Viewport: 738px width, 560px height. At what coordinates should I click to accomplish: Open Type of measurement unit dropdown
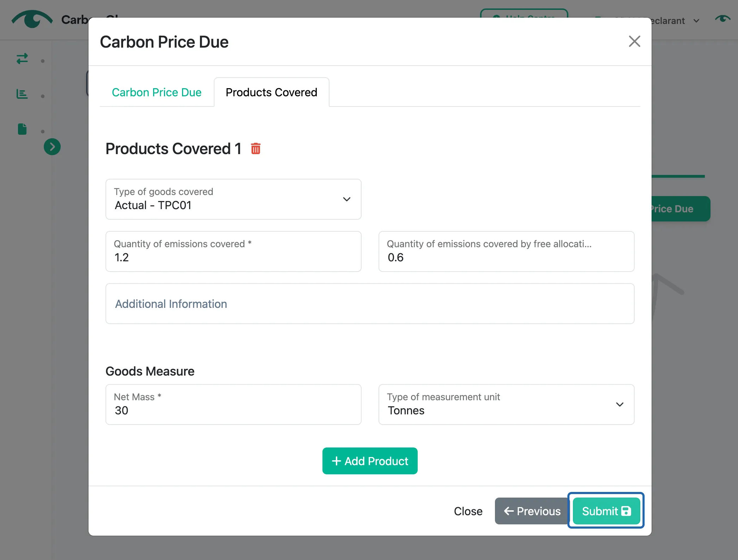click(506, 404)
